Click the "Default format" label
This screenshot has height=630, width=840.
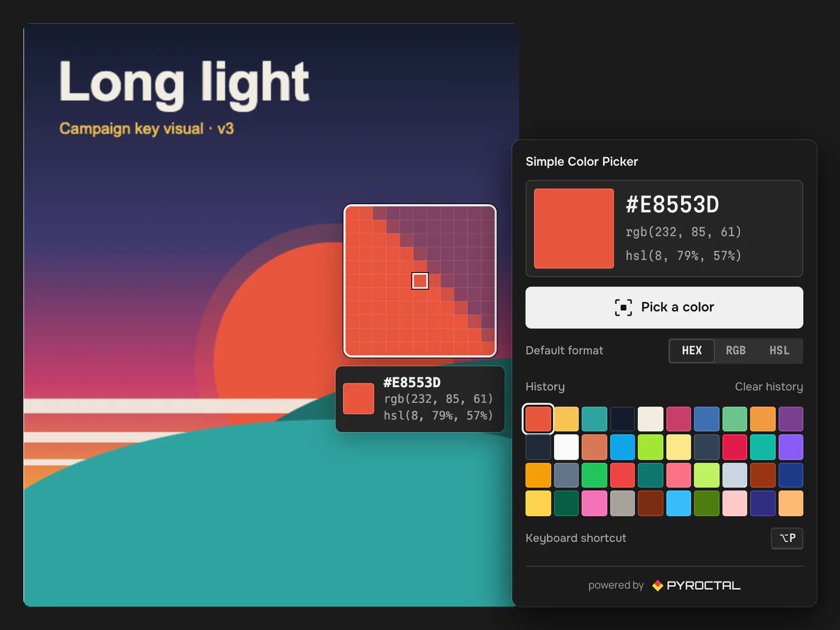[x=564, y=351]
